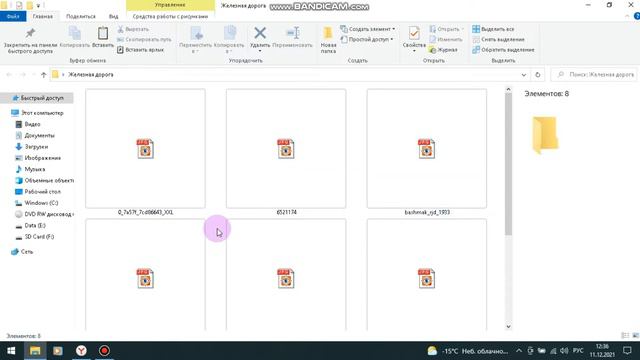640x360 pixels.
Task: Click the History button in ribbon
Action: (443, 50)
